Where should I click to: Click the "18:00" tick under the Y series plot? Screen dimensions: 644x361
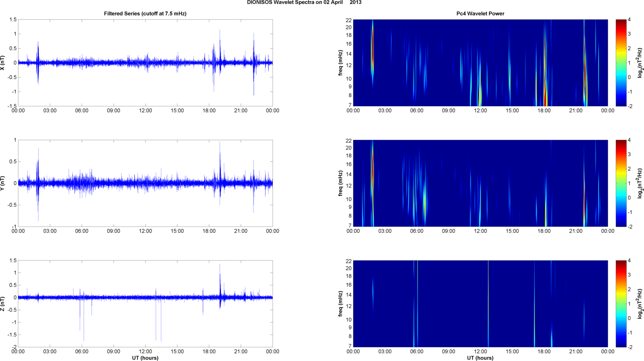(209, 231)
